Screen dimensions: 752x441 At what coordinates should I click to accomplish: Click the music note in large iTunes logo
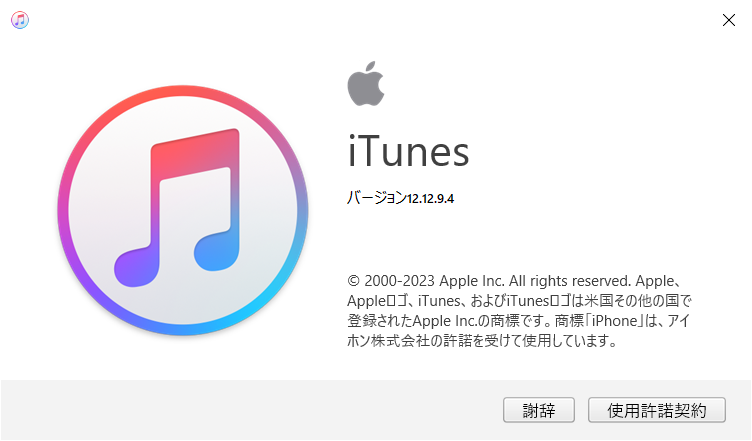(177, 207)
